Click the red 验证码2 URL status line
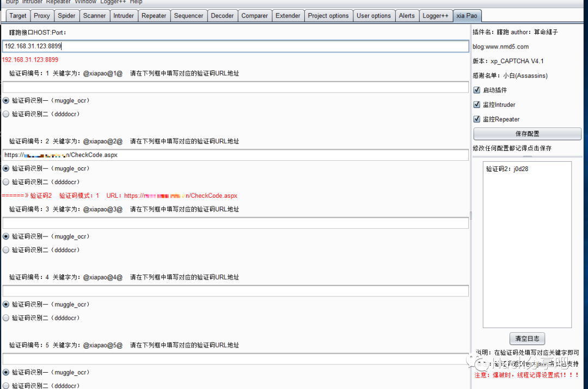The width and height of the screenshot is (588, 389). (119, 196)
